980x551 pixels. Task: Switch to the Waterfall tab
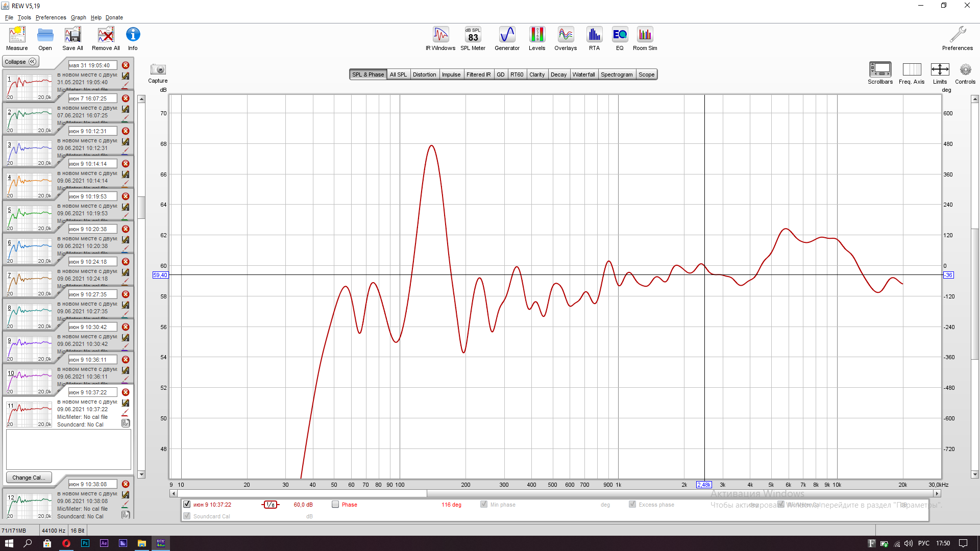click(583, 74)
